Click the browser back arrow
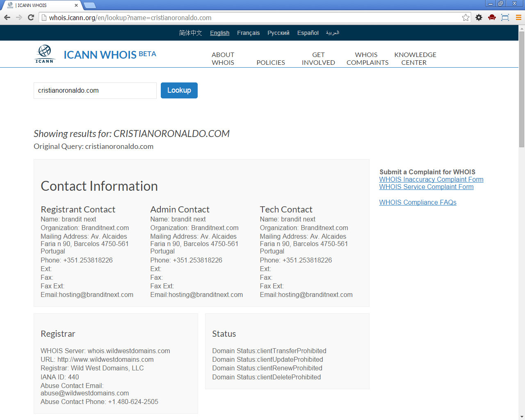The width and height of the screenshot is (525, 420). (x=7, y=17)
